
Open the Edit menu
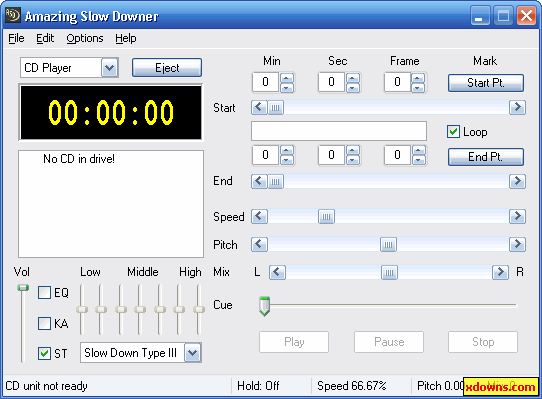coord(45,38)
